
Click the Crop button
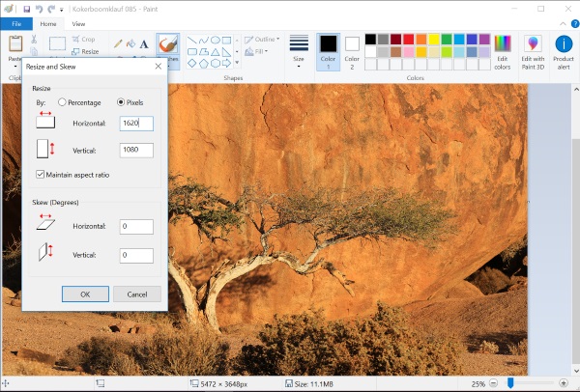point(84,39)
